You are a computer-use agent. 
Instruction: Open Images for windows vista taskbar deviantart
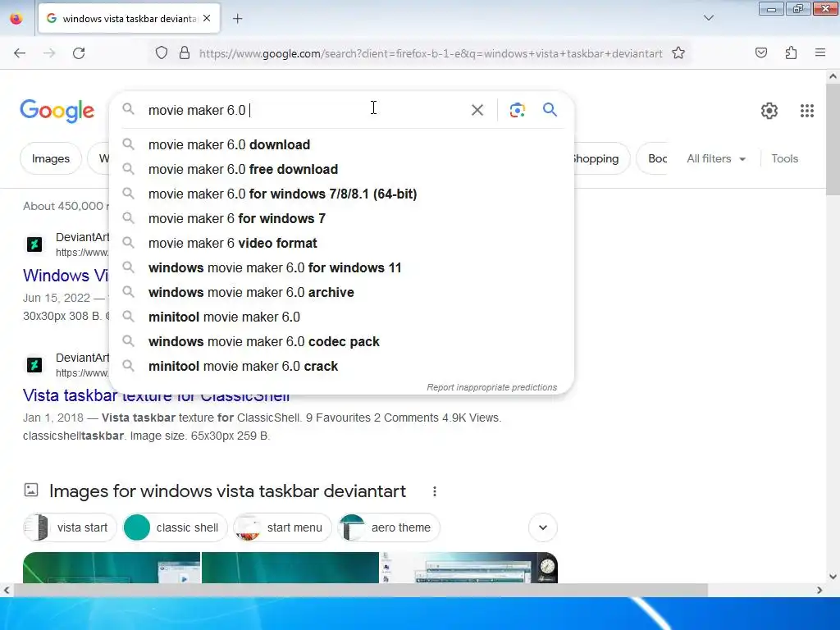pyautogui.click(x=228, y=491)
